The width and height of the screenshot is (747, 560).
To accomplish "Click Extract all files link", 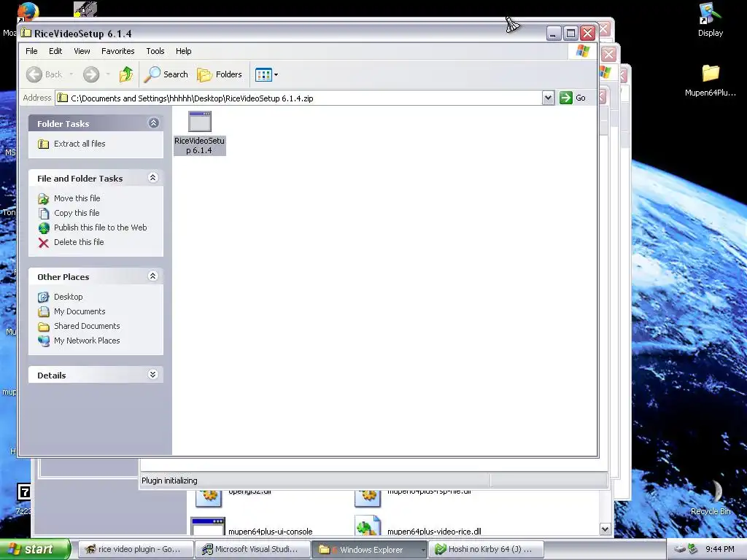I will pos(80,144).
